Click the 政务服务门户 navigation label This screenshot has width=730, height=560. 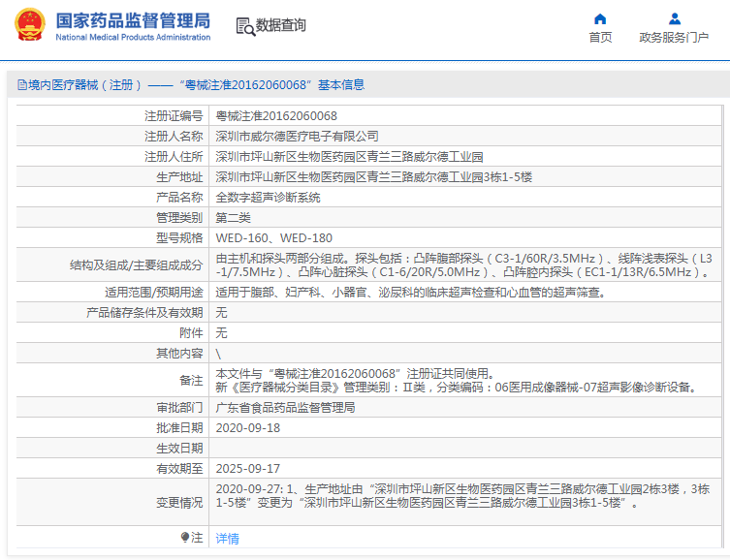(x=674, y=37)
